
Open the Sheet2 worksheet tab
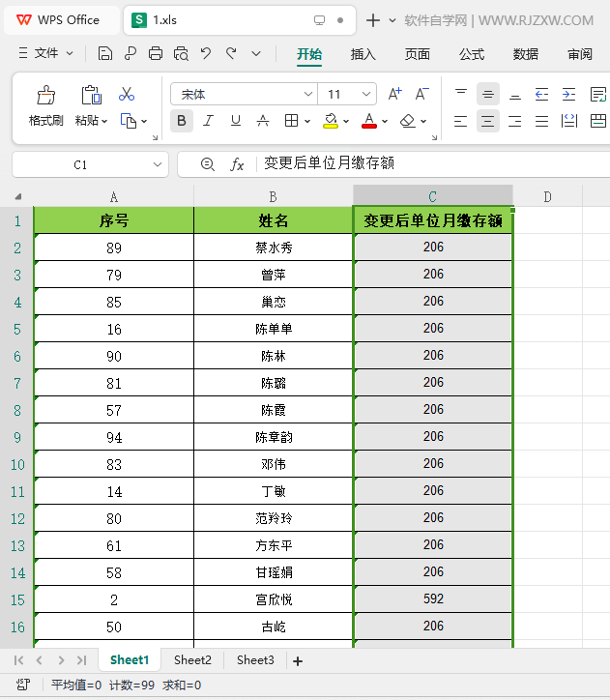(192, 659)
